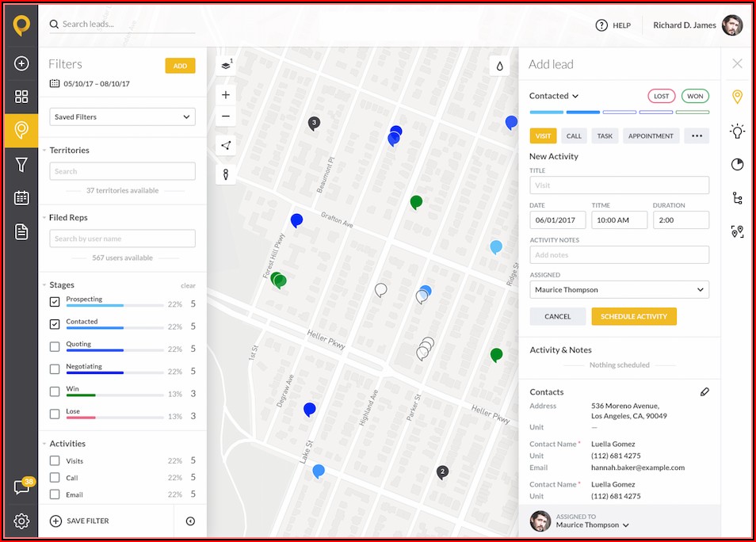Mark lead as WON
The image size is (756, 542).
[x=694, y=96]
